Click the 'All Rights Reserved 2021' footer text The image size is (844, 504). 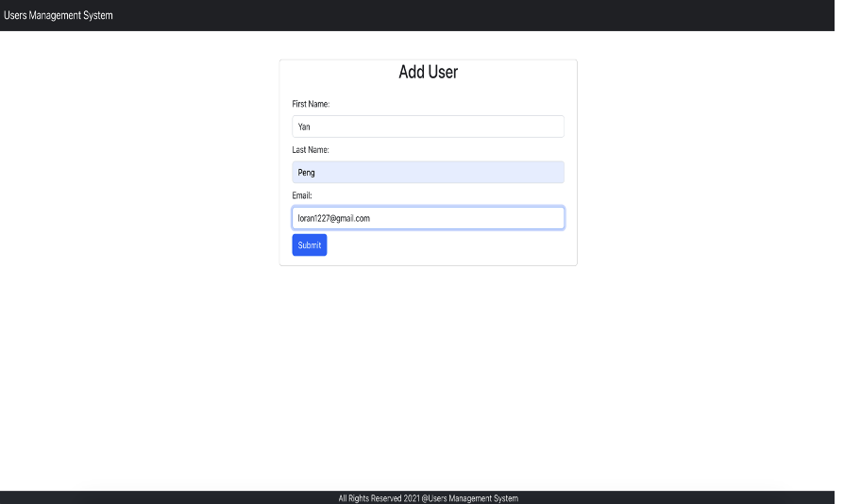coord(379,498)
